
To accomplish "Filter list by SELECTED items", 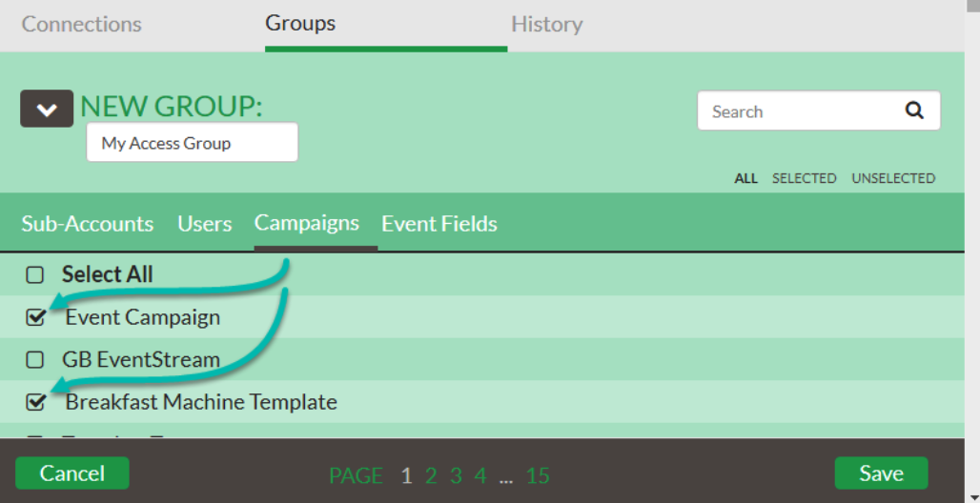I will [x=804, y=178].
